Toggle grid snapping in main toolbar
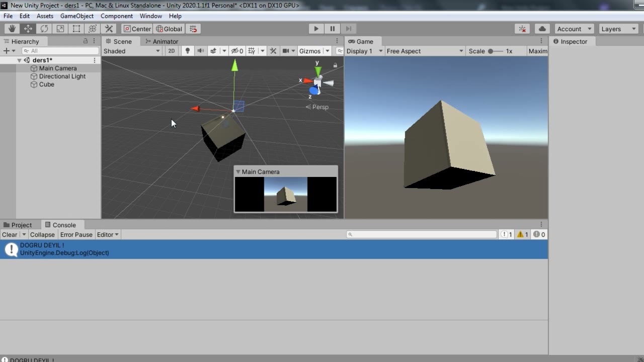644x362 pixels. [193, 29]
